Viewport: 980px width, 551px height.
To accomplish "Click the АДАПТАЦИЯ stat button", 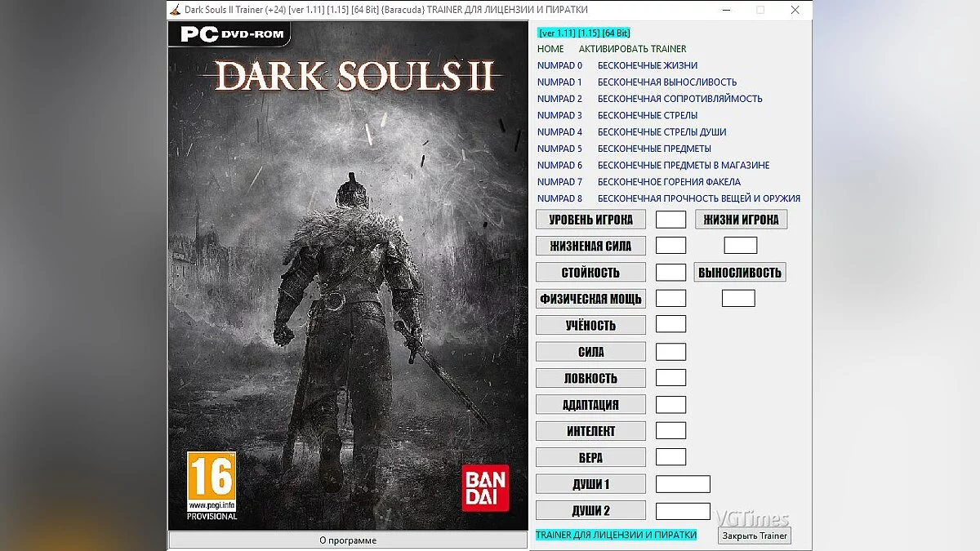I will (x=590, y=404).
